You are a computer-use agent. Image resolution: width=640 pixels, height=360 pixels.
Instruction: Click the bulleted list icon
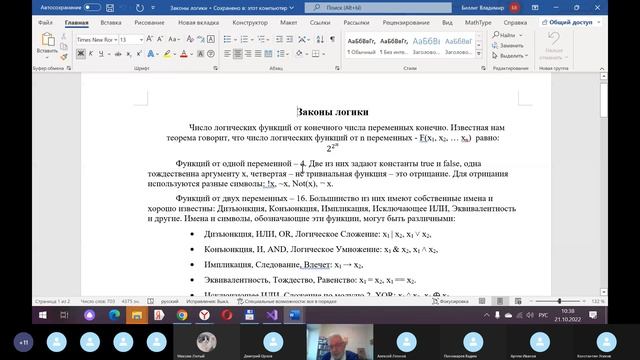pos(227,39)
